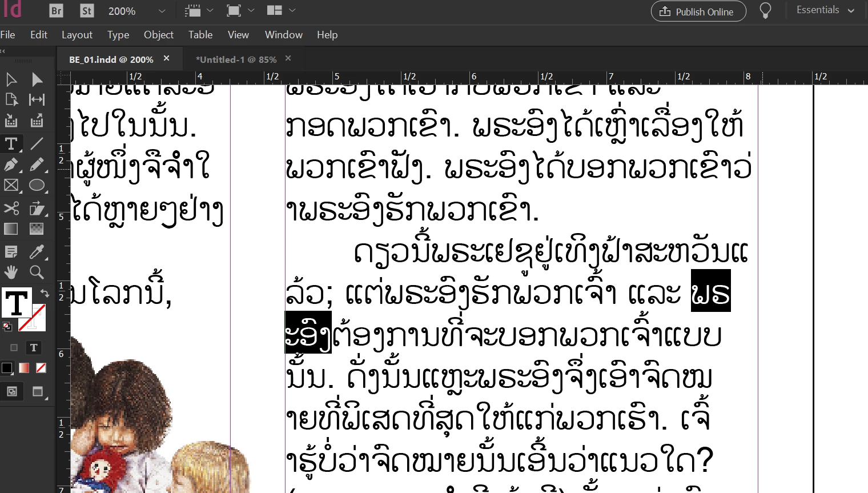Click the Publish Online button
This screenshot has height=493, width=868.
(698, 11)
